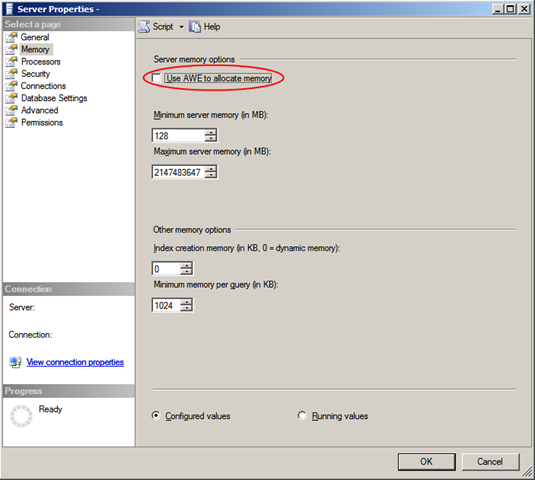Increase Minimum memory per query value
535x480 pixels.
186,302
